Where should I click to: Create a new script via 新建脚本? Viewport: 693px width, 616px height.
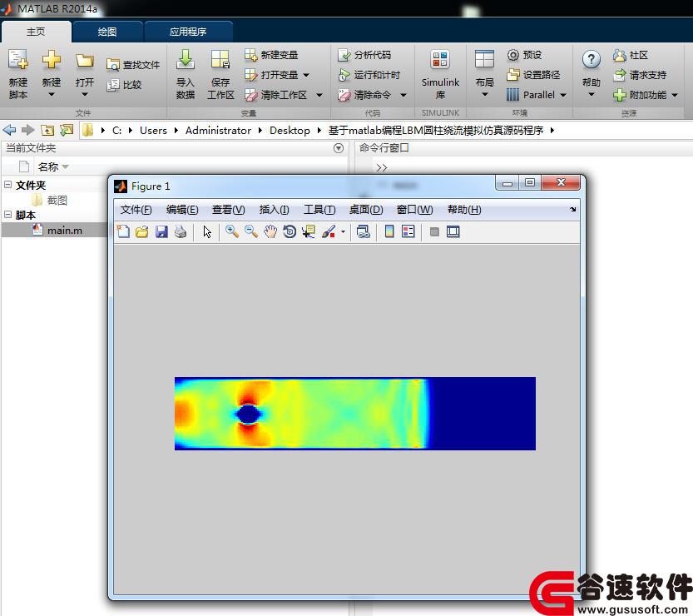[18, 74]
